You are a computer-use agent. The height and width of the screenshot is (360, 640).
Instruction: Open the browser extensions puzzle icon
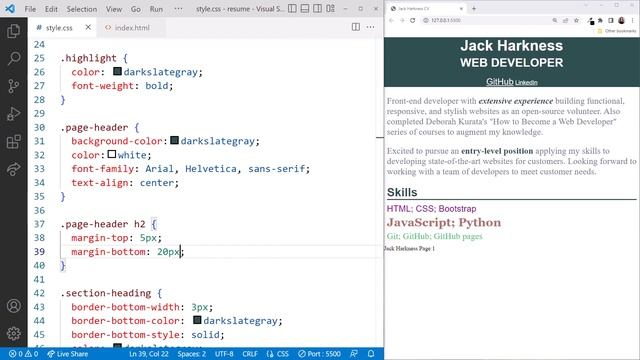point(600,20)
